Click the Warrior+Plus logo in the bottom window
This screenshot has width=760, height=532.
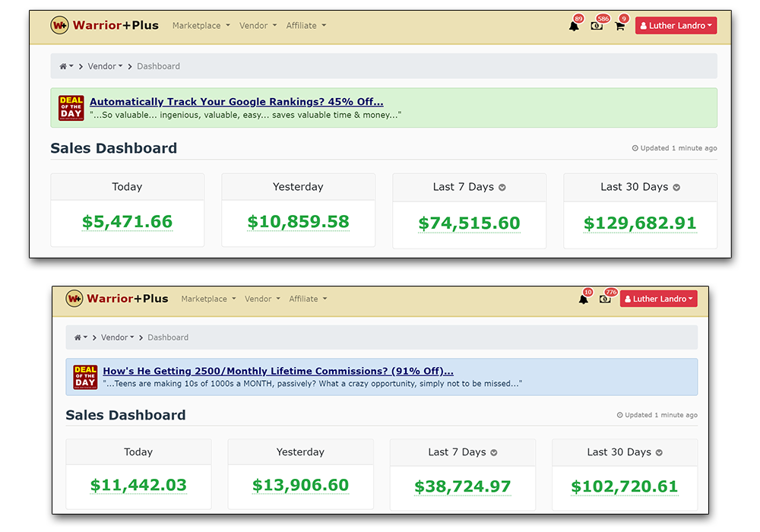click(x=117, y=299)
